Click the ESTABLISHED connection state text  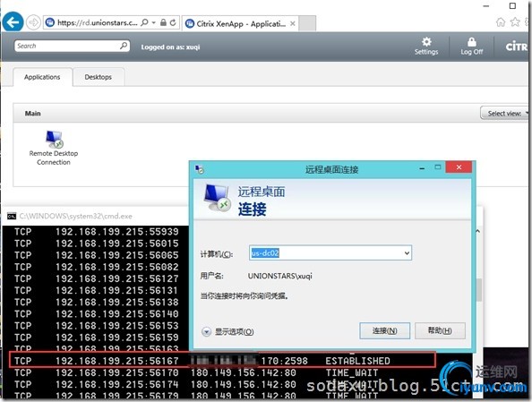[357, 361]
